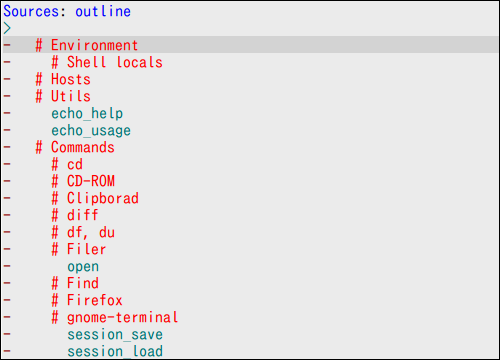Jump to the Shell locals heading
500x360 pixels.
[x=107, y=62]
